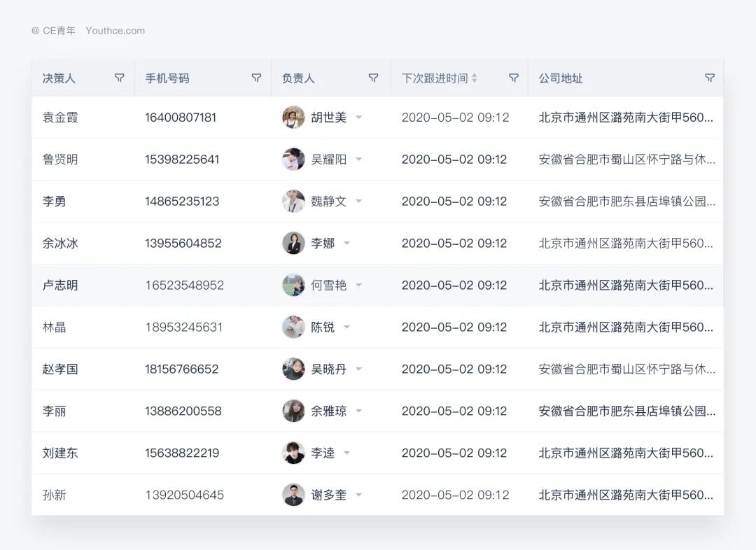Click the 负责人 column header label
This screenshot has height=550, width=756.
click(298, 78)
